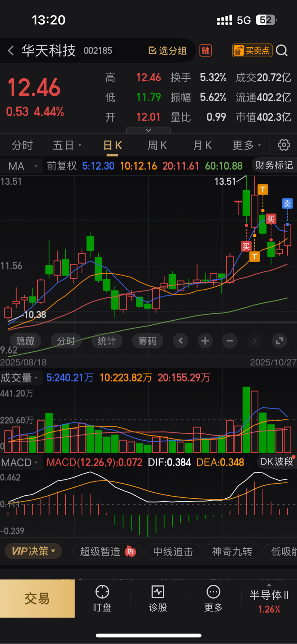Image resolution: width=297 pixels, height=644 pixels.
Task: Change the 前复权 adjustment mode
Action: (x=62, y=166)
